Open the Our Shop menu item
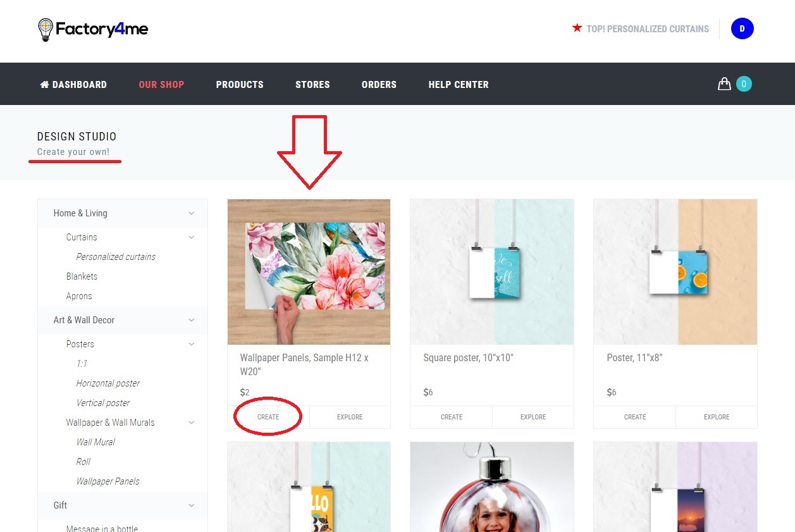 (161, 84)
